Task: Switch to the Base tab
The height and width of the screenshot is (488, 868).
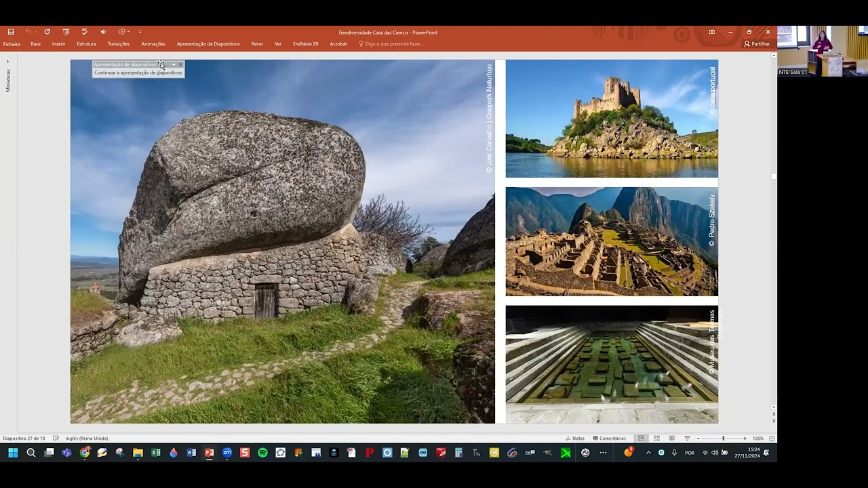Action: (x=35, y=44)
